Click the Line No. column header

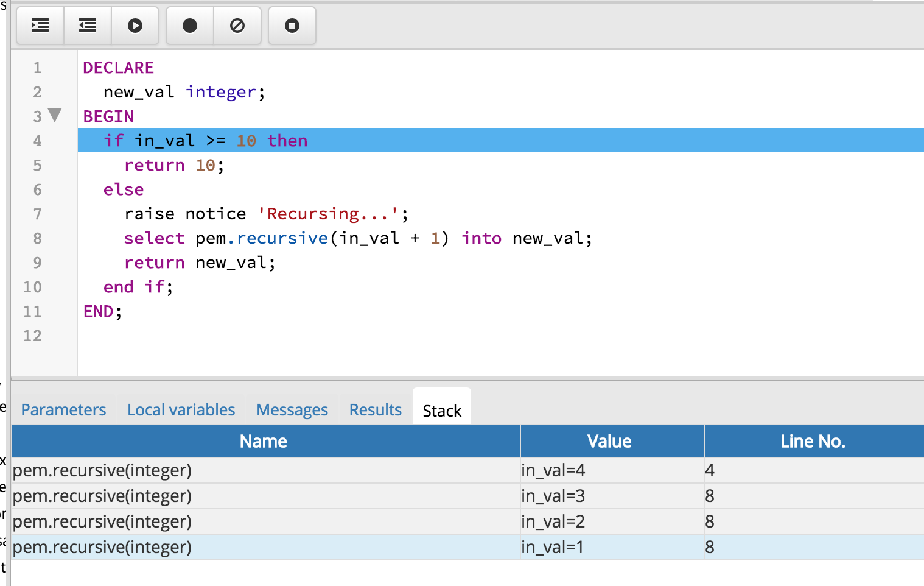click(813, 441)
